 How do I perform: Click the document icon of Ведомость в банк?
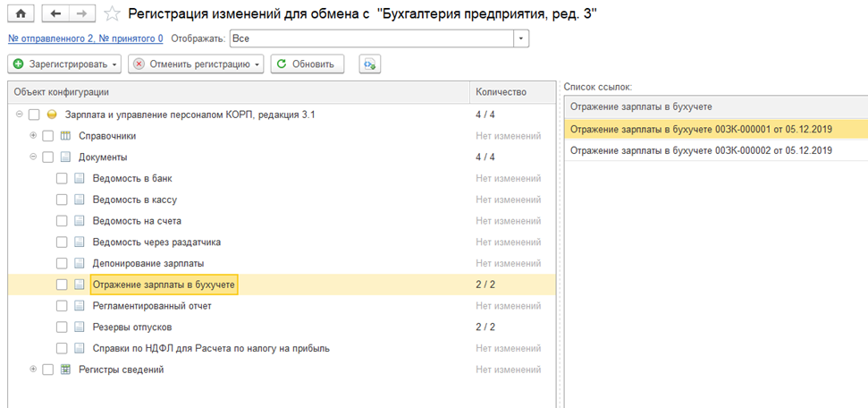tap(80, 179)
